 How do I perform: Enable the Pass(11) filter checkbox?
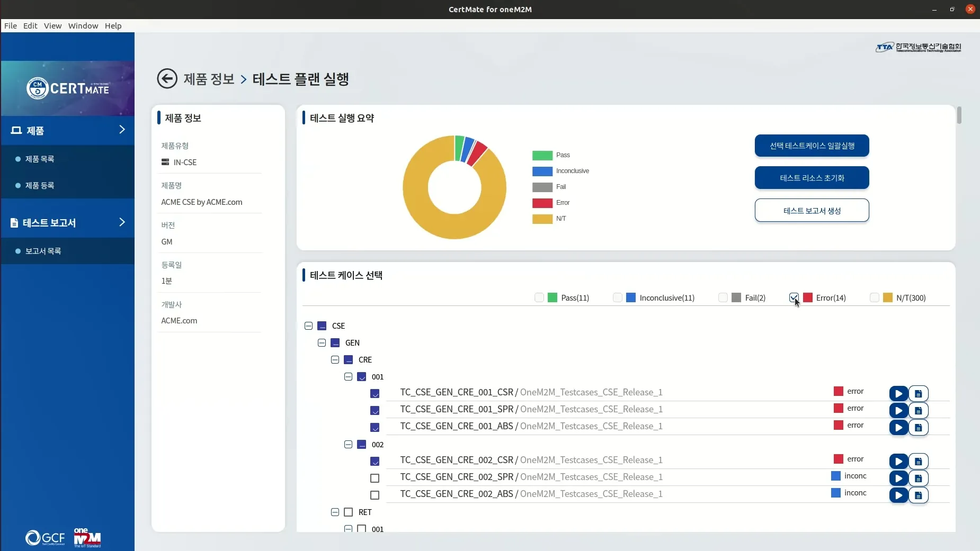539,297
